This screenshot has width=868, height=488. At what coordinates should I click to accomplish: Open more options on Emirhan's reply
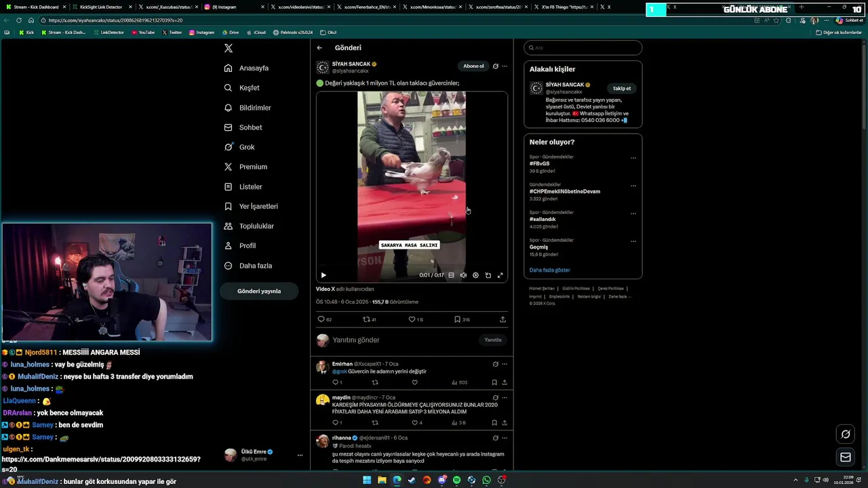coord(505,364)
